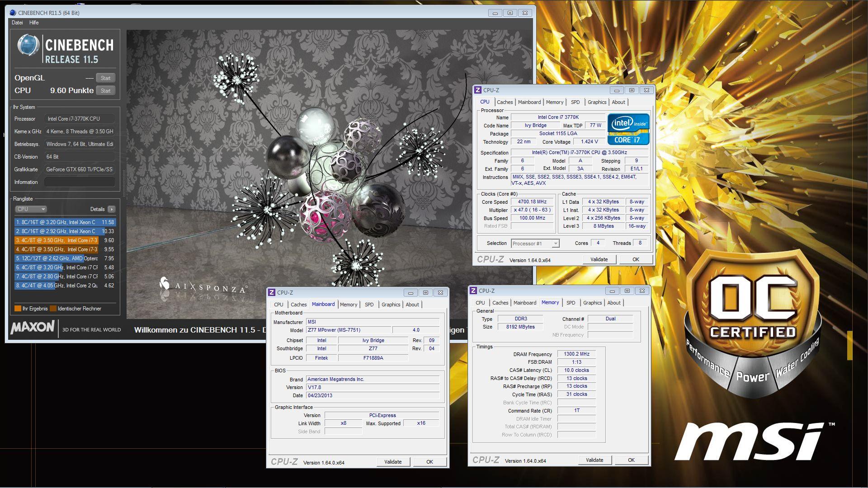Click the Intel Core i7 badge logo

(x=628, y=129)
